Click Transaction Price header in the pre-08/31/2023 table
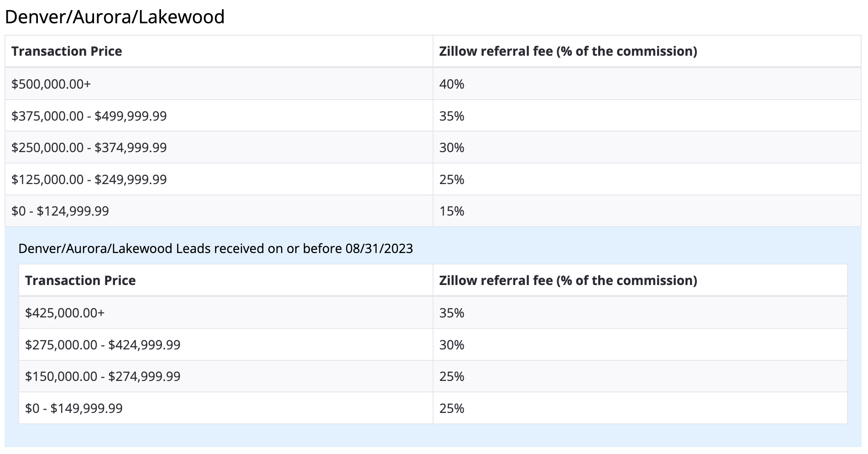Viewport: 868px width, 454px height. click(80, 280)
